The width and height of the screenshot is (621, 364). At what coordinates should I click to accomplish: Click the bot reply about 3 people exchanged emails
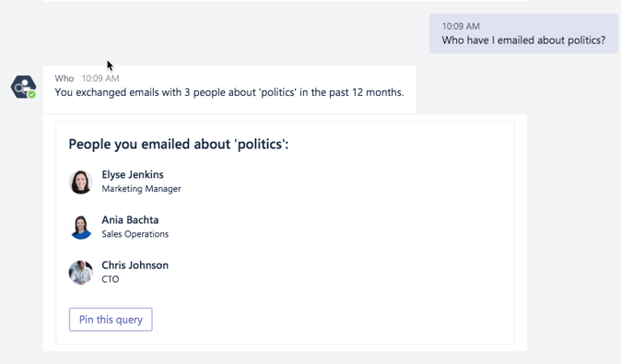[229, 92]
